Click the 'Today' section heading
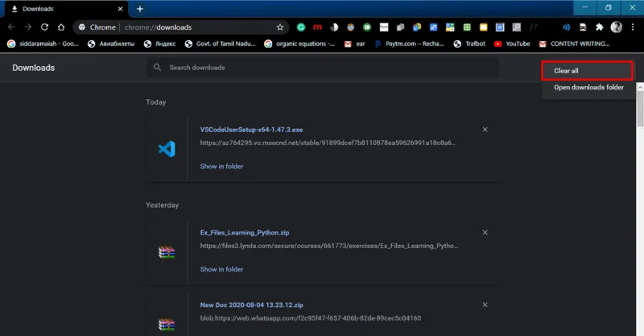Screen dimensions: 644x336 (x=155, y=102)
